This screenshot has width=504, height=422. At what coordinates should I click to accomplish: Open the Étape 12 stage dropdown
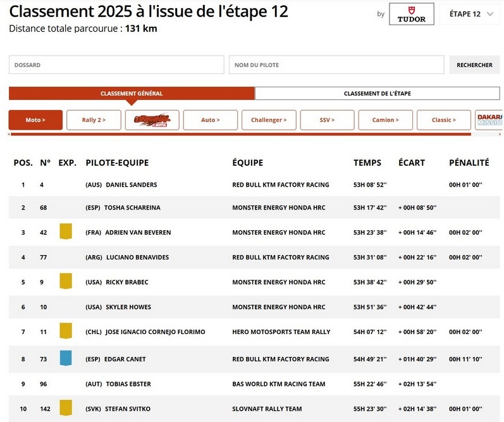click(x=471, y=14)
